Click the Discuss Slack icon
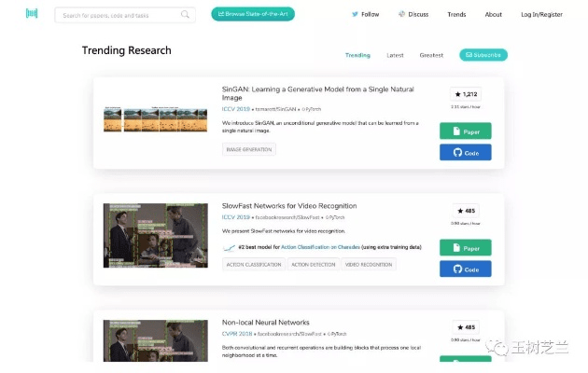 [x=401, y=15]
